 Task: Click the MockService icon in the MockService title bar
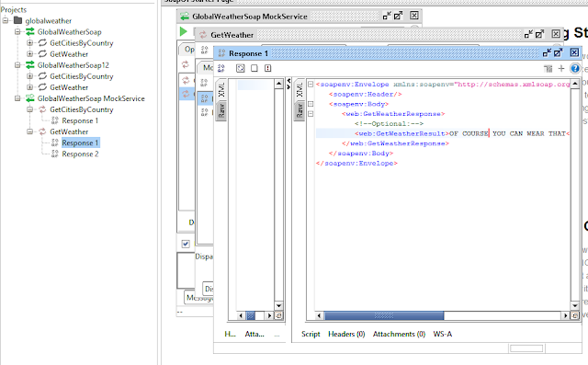point(185,17)
